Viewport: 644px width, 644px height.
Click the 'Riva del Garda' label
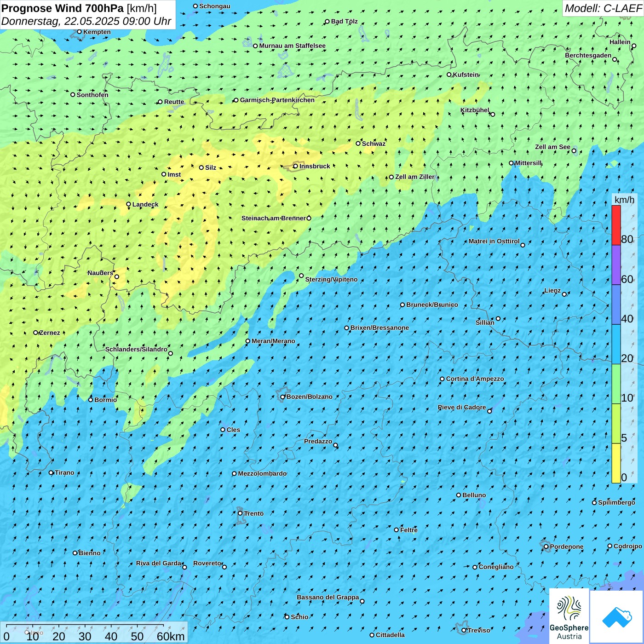[159, 563]
